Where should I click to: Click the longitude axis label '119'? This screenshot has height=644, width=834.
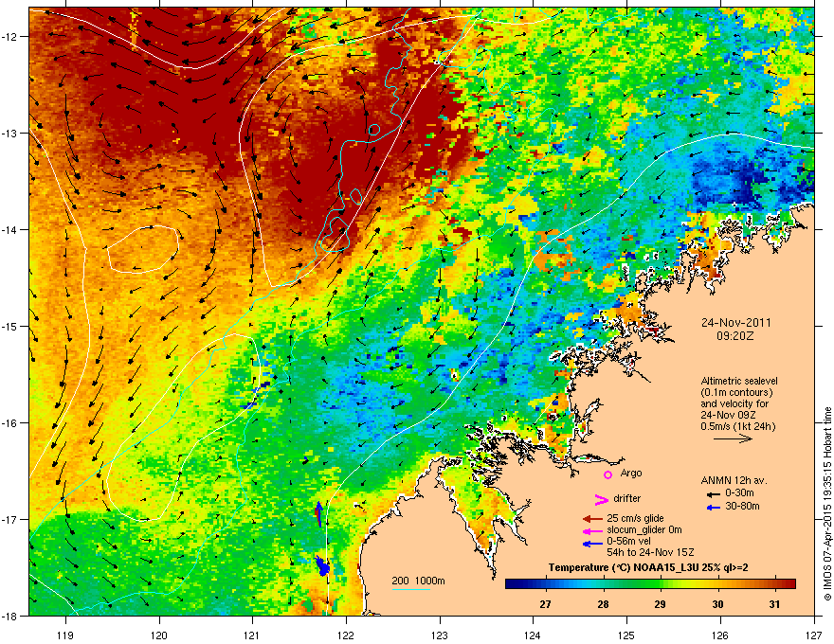point(66,635)
